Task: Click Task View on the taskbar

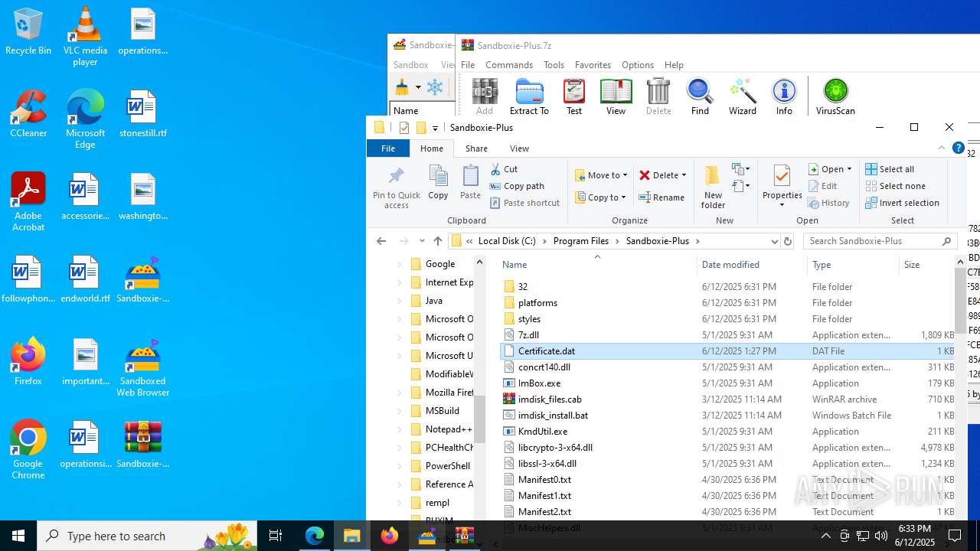Action: 276,536
